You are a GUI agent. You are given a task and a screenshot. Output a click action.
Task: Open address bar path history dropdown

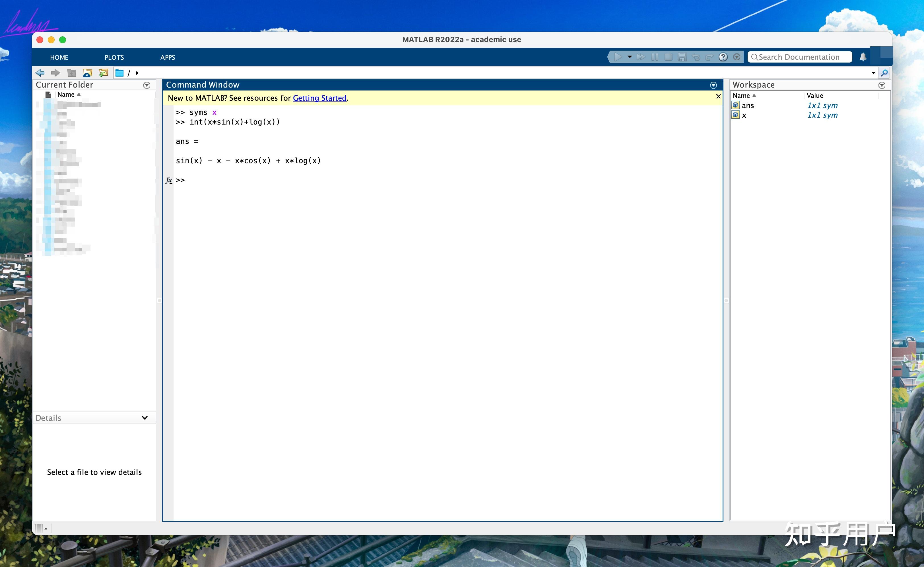click(x=873, y=73)
